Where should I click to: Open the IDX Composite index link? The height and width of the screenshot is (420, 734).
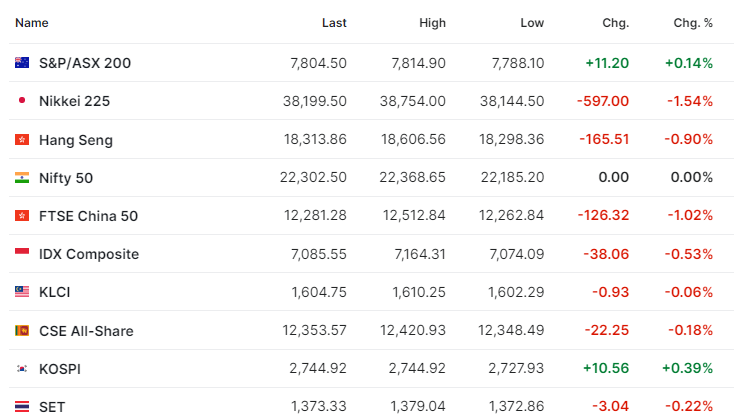89,254
